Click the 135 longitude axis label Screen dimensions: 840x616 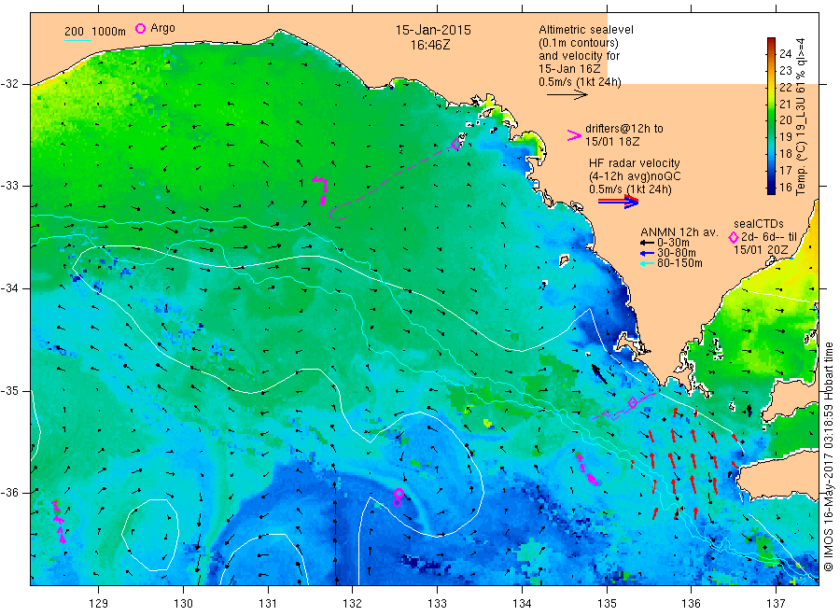[x=607, y=603]
